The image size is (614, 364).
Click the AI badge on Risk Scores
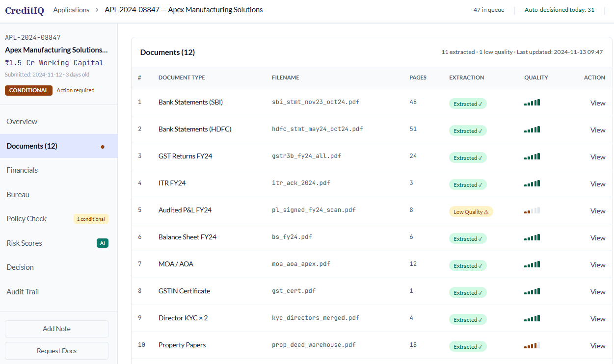[103, 243]
